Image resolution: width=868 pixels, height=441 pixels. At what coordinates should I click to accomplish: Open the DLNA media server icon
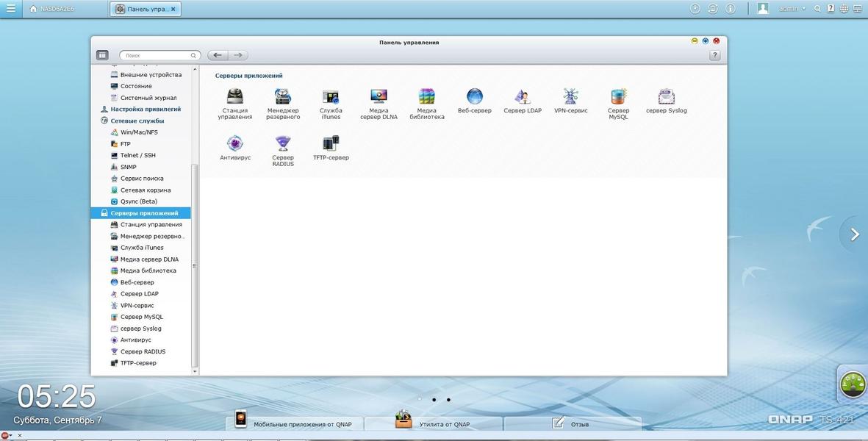coord(379,97)
